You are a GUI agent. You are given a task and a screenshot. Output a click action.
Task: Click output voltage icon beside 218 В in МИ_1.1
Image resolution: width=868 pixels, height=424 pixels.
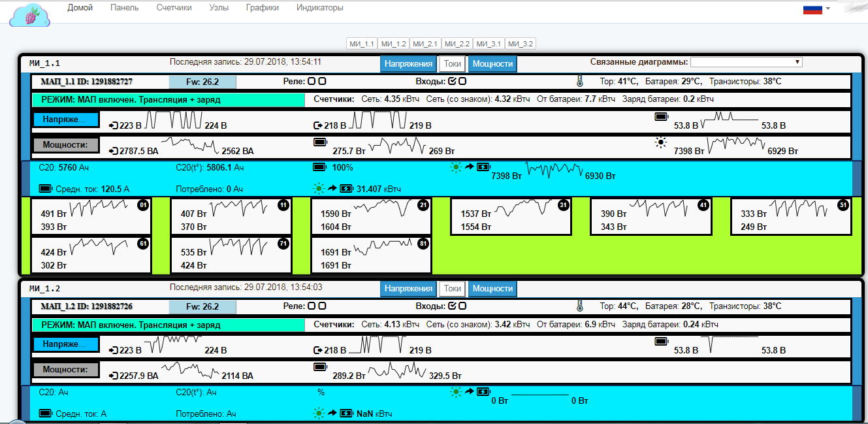tap(318, 125)
